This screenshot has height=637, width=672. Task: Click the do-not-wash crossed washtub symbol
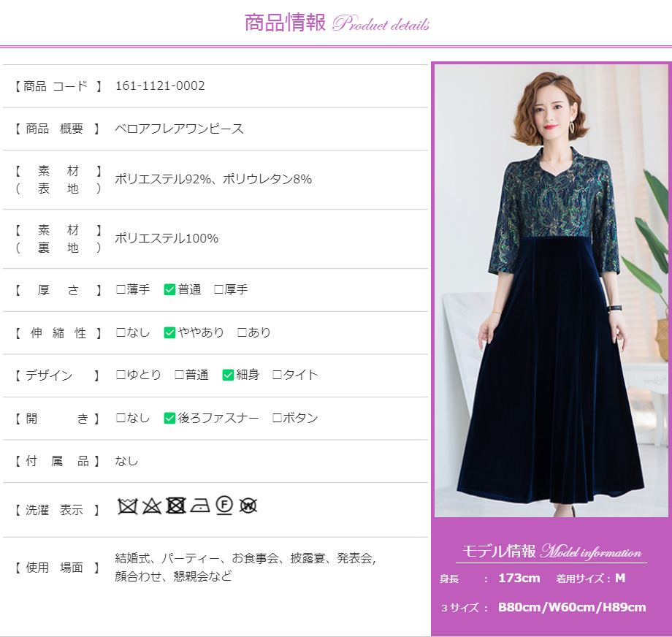click(127, 506)
